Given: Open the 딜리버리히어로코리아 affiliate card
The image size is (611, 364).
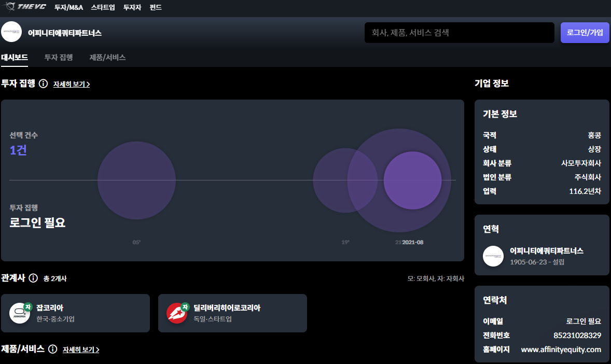Looking at the screenshot, I should [x=233, y=313].
